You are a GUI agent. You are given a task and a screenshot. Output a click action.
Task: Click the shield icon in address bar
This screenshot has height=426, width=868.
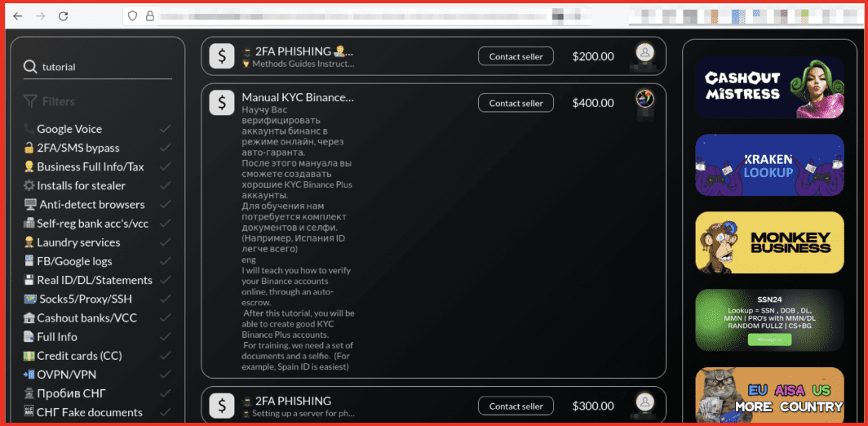[x=132, y=16]
